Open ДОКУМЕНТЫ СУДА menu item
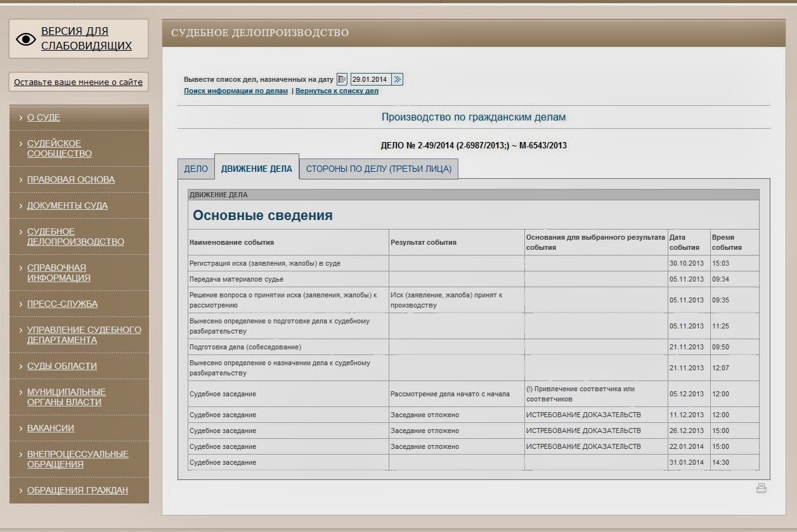The height and width of the screenshot is (532, 797). (67, 205)
